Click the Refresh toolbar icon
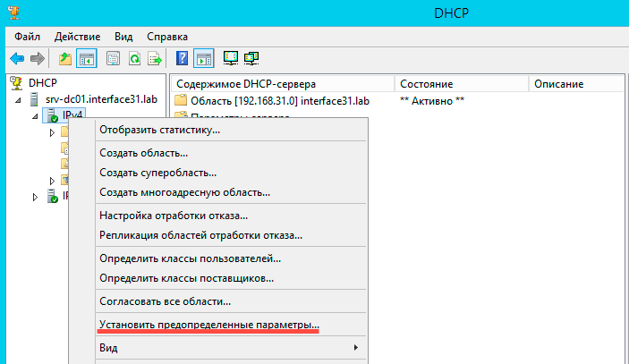 (x=134, y=58)
